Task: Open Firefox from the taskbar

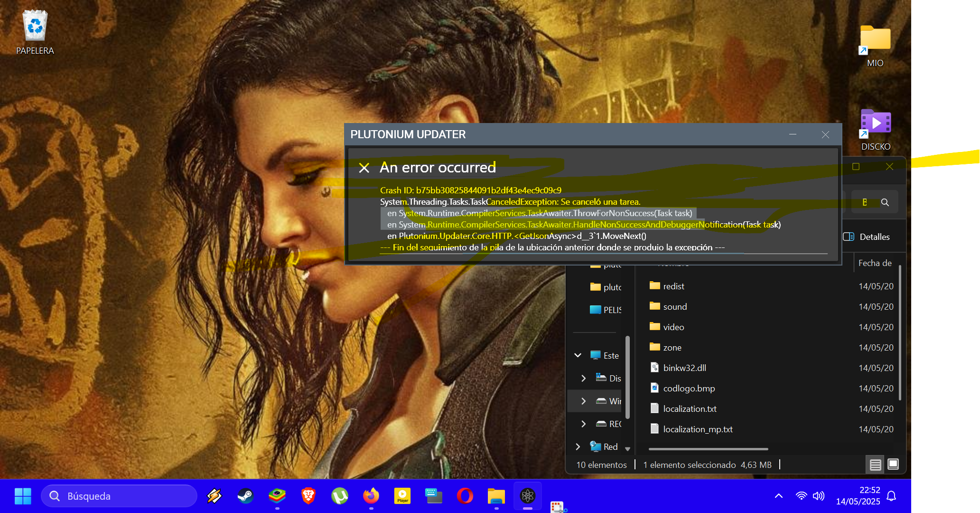Action: point(371,496)
